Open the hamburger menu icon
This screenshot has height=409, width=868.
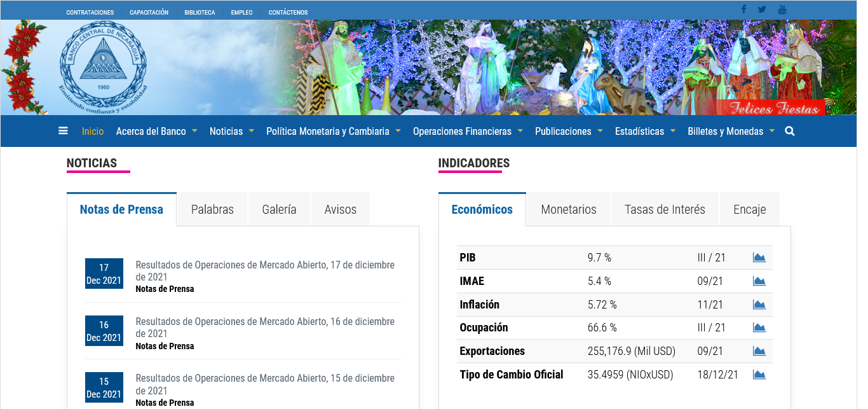[x=63, y=131]
